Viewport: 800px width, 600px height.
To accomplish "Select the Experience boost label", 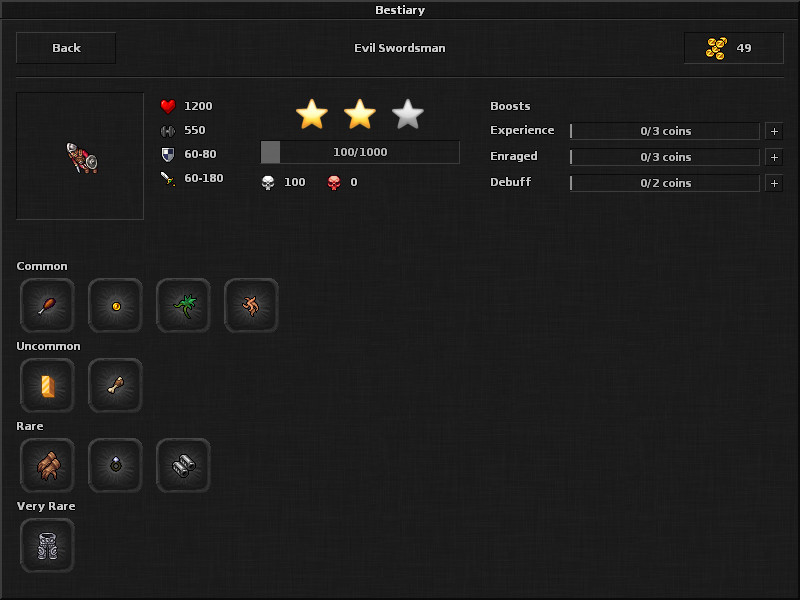I will pos(522,131).
